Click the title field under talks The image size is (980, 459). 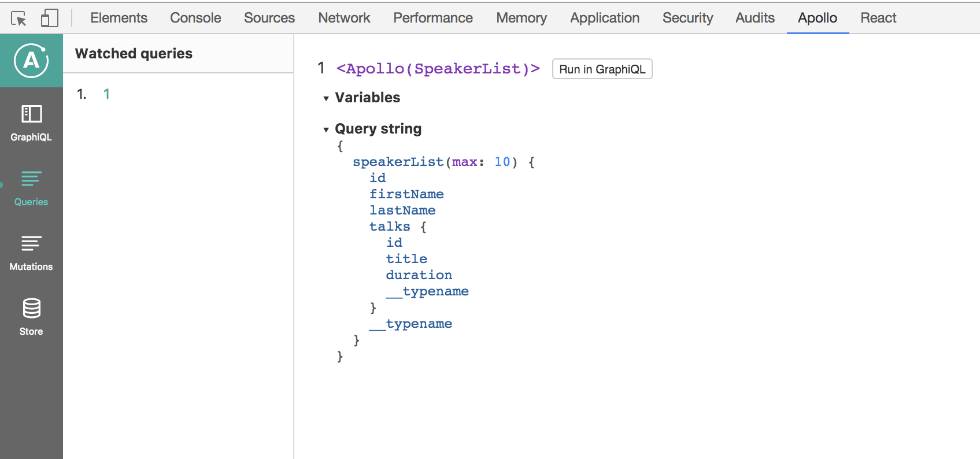[x=406, y=259]
